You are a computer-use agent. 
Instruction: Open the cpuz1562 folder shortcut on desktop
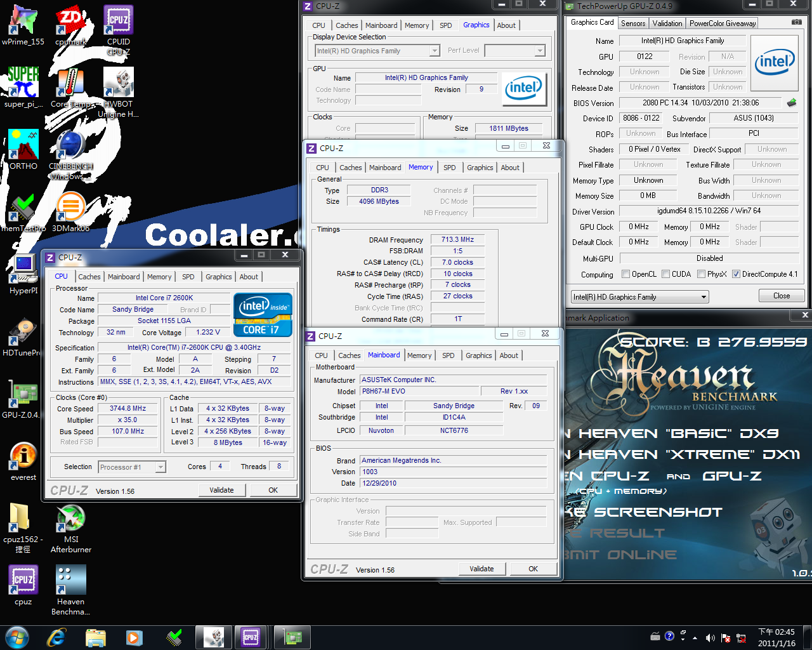(23, 527)
